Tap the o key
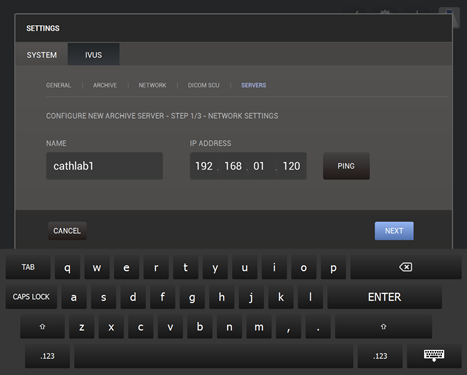This screenshot has width=467, height=375. [x=304, y=267]
